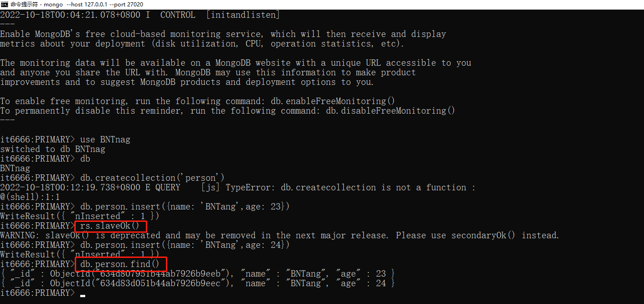Click the db.disableFreeMonitoring() text
This screenshot has height=304, width=644.
[390, 111]
